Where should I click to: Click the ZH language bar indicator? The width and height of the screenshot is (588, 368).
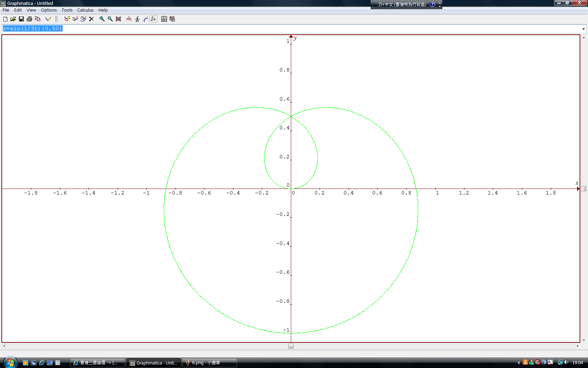(x=402, y=5)
